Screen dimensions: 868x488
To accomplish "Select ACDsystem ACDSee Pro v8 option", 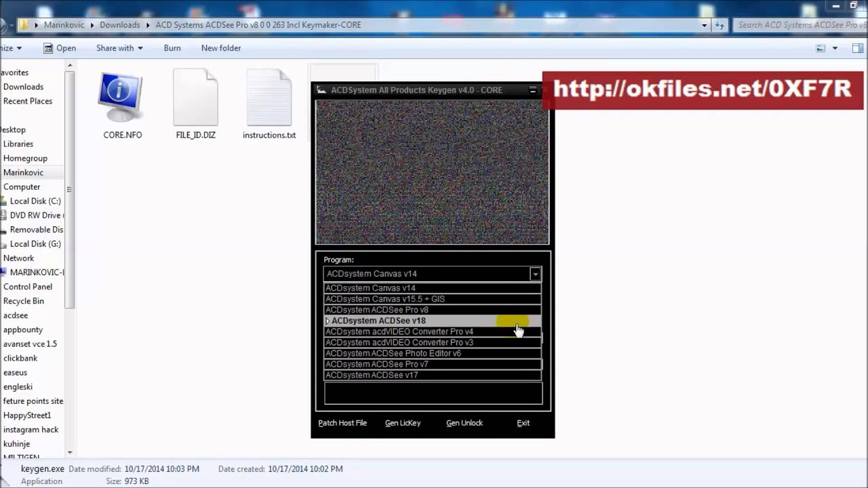I will [x=433, y=310].
